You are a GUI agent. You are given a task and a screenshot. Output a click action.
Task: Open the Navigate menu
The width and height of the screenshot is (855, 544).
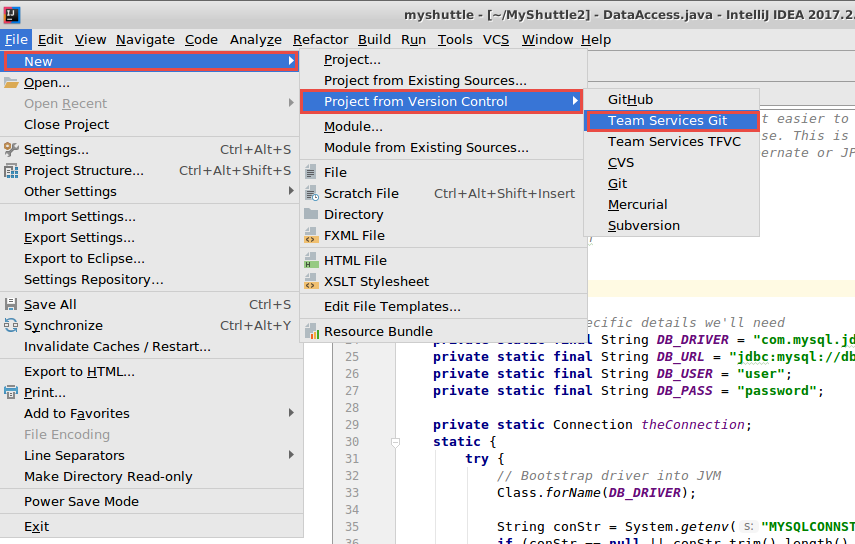(145, 40)
